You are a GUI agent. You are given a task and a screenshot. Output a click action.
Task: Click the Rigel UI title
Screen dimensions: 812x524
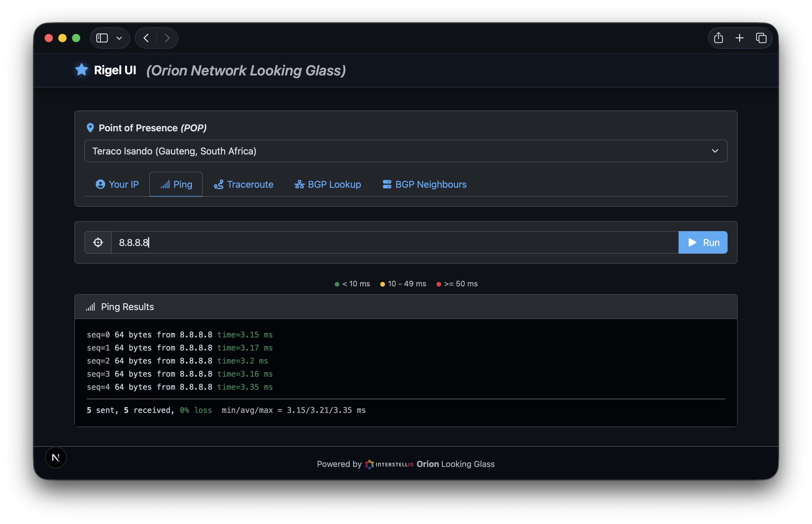(115, 70)
